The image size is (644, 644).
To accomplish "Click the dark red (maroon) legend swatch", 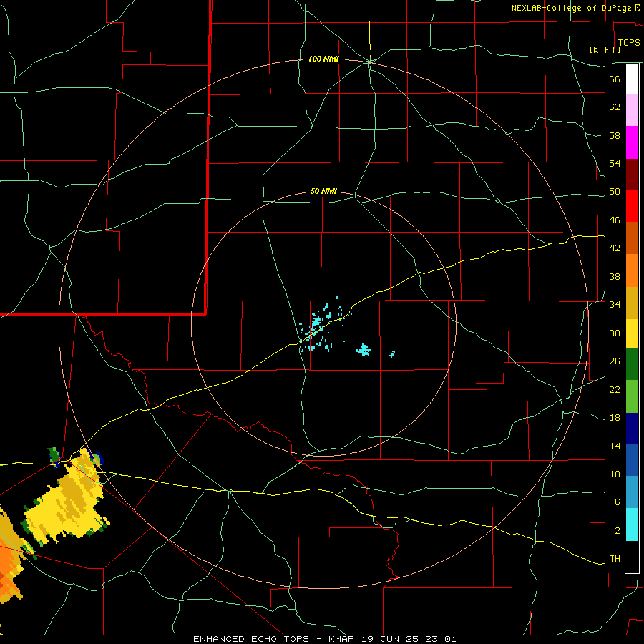I will point(632,174).
